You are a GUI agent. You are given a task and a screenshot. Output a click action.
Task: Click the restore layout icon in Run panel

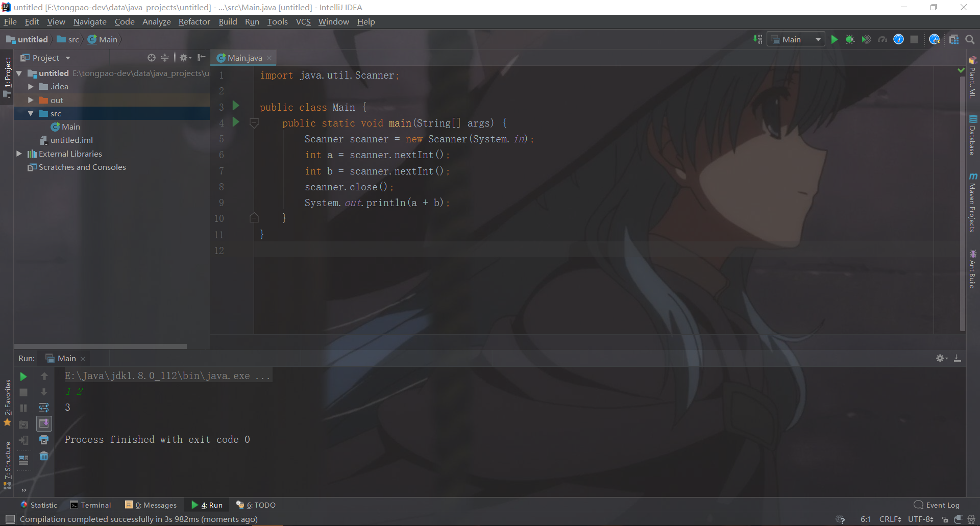23,460
